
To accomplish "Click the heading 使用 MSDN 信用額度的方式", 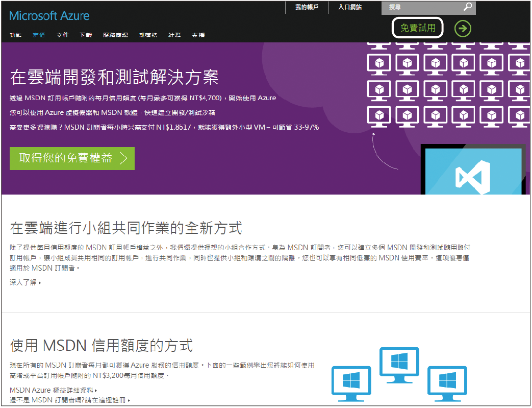I will 102,346.
